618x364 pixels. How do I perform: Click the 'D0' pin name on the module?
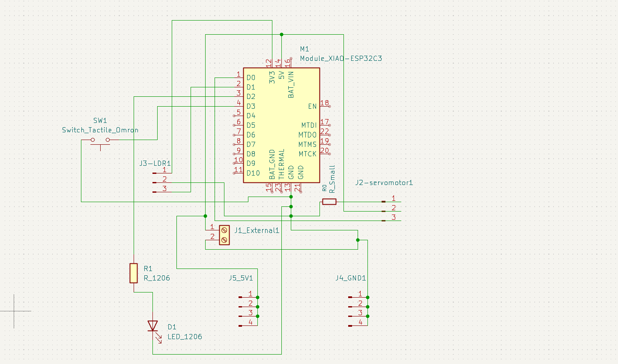[x=251, y=78]
